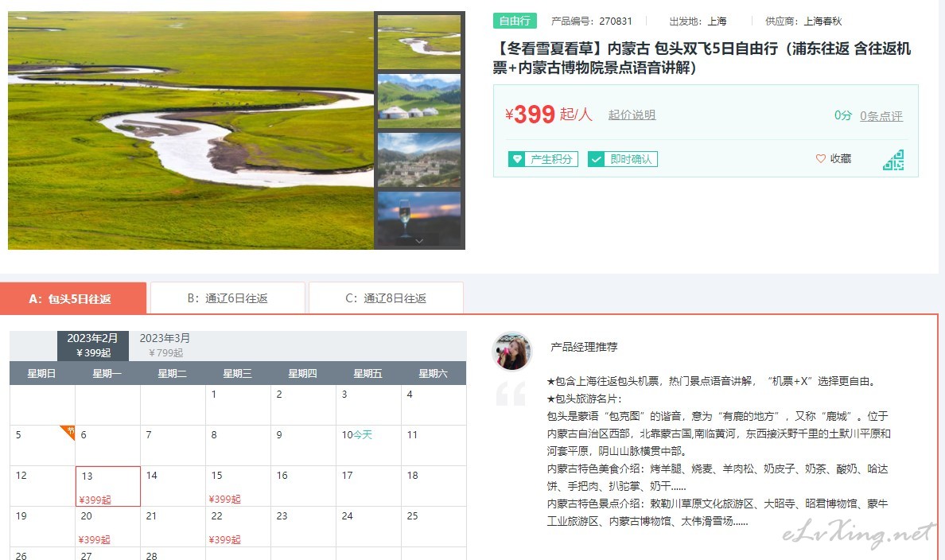The image size is (945, 560).
Task: Click the checkmark icon in the 即时确认 badge
Action: 596,159
